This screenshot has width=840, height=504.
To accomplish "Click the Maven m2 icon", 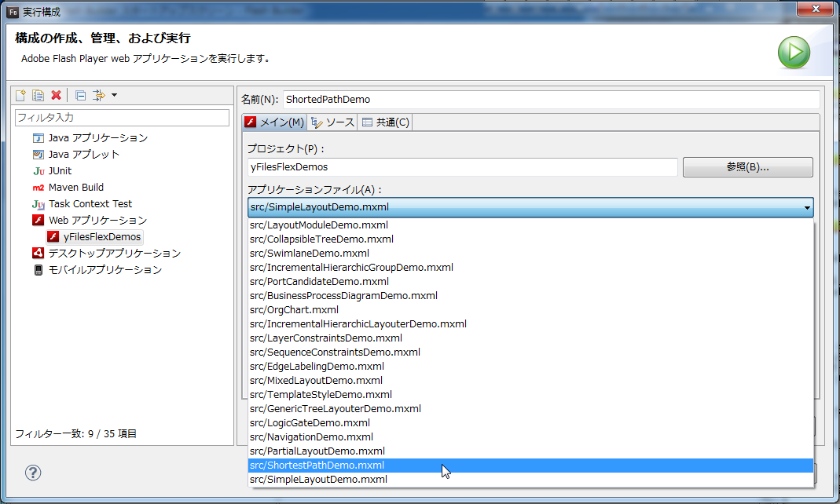I will pyautogui.click(x=38, y=188).
